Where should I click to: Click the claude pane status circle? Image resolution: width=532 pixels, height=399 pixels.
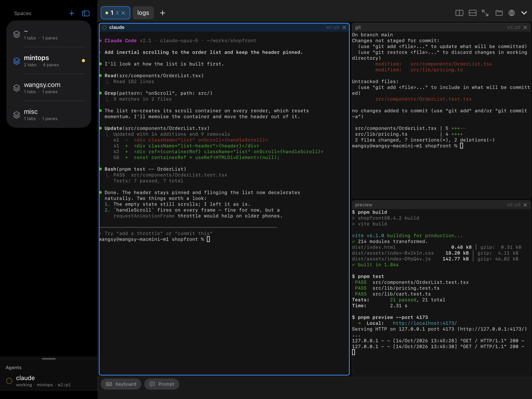pos(104,27)
